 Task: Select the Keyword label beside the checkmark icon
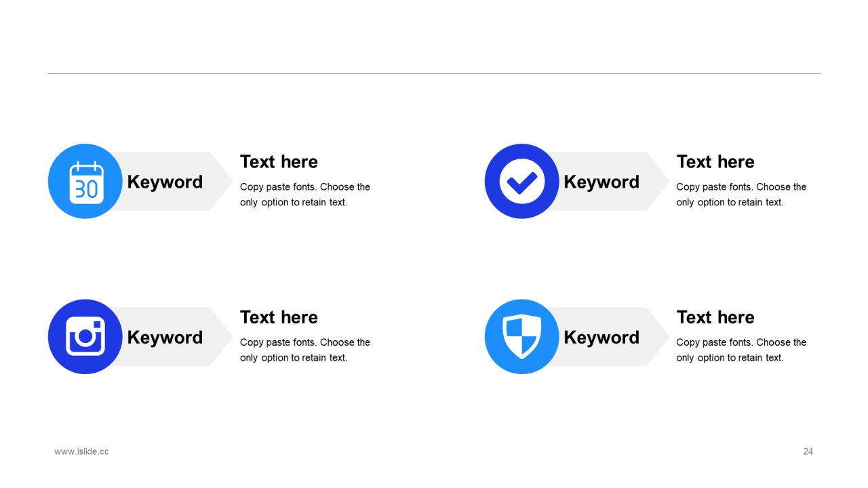coord(601,182)
